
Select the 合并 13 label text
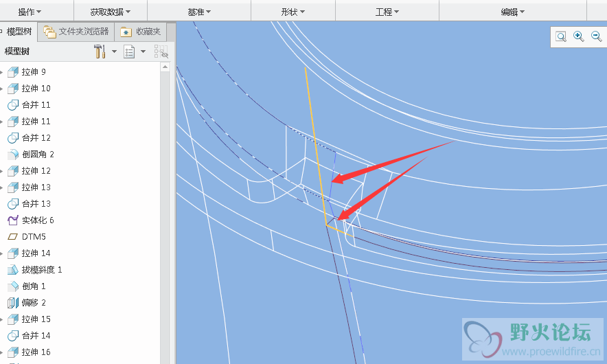(x=36, y=204)
